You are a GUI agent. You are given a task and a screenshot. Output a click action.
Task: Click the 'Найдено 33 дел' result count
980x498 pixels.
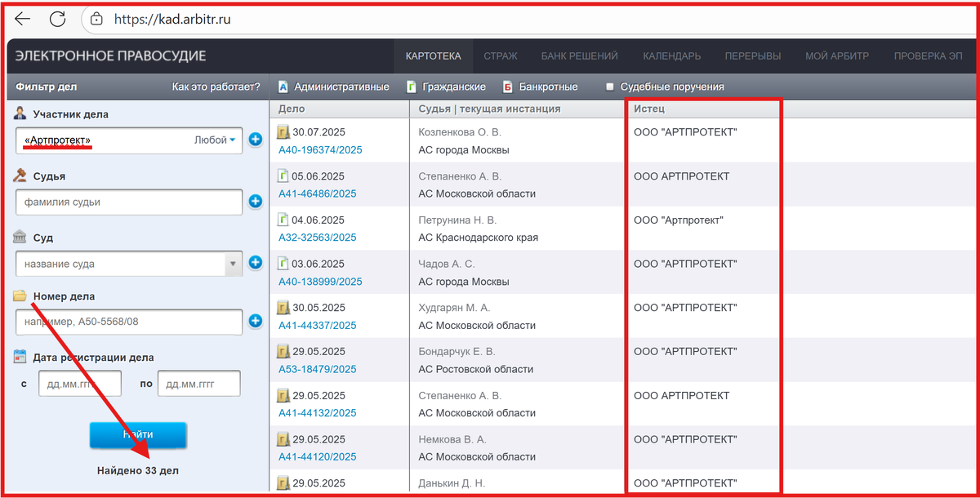point(138,471)
